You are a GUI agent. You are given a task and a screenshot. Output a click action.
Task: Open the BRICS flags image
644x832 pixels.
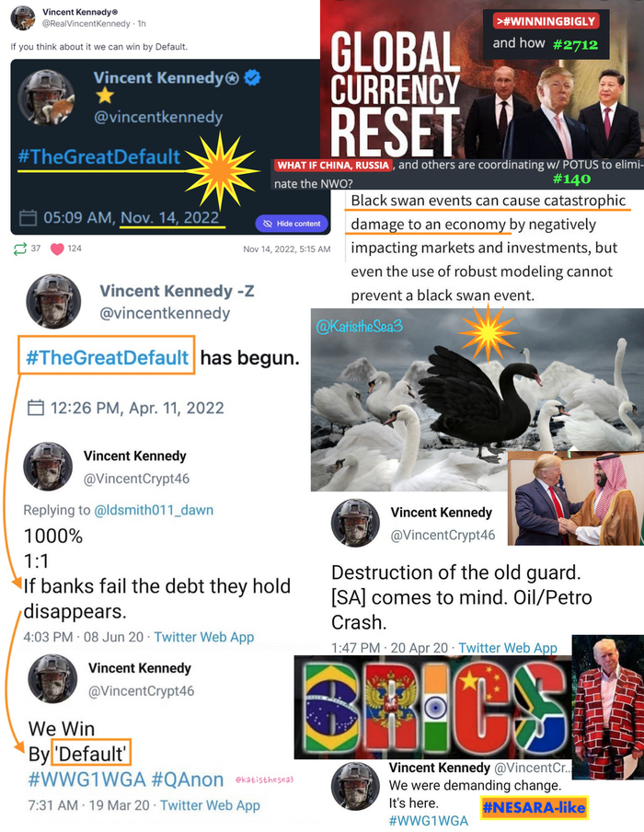[x=433, y=708]
